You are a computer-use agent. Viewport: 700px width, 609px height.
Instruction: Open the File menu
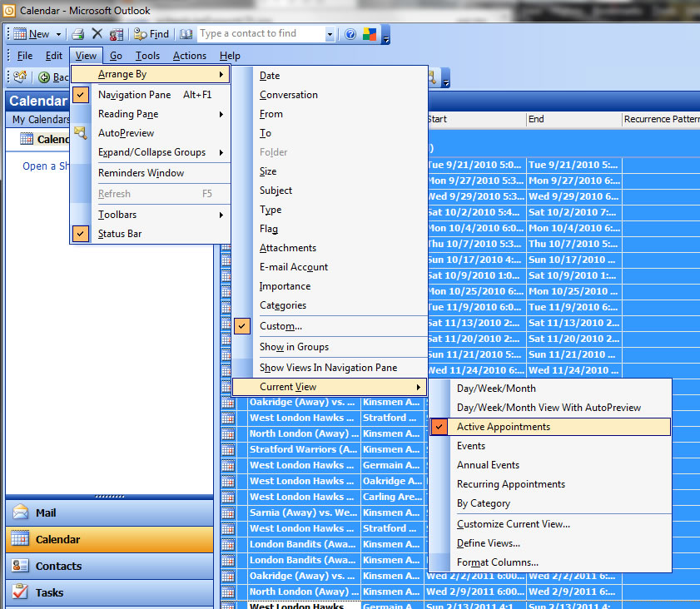pos(25,56)
